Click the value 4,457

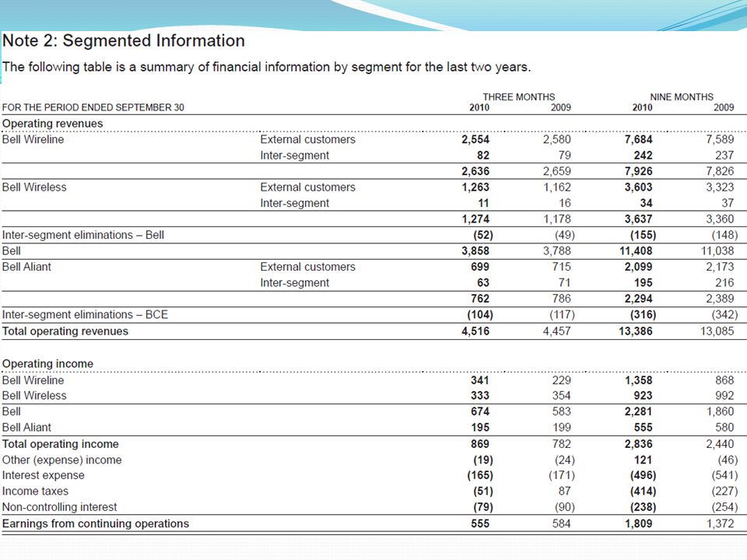pyautogui.click(x=557, y=331)
